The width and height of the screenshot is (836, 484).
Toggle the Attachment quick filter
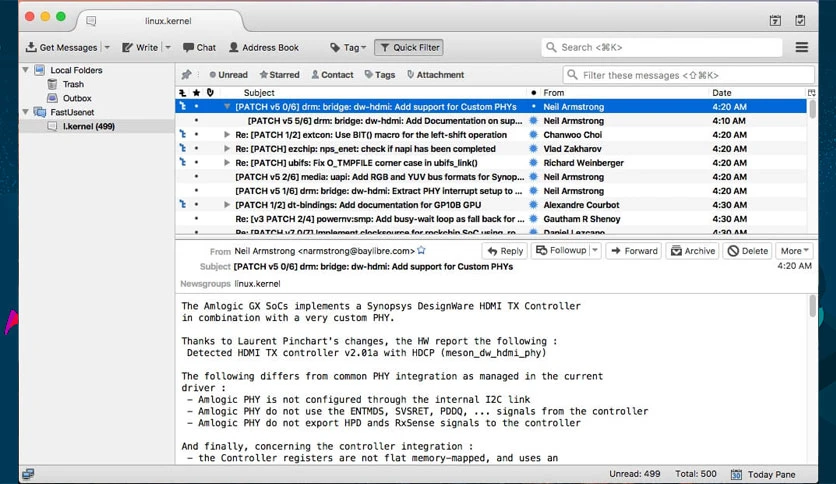click(x=435, y=75)
